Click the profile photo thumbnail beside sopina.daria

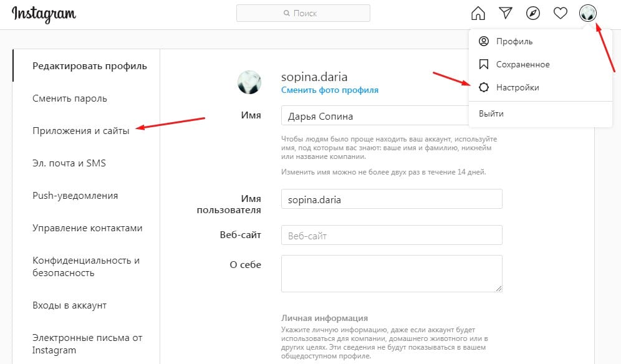(x=249, y=82)
